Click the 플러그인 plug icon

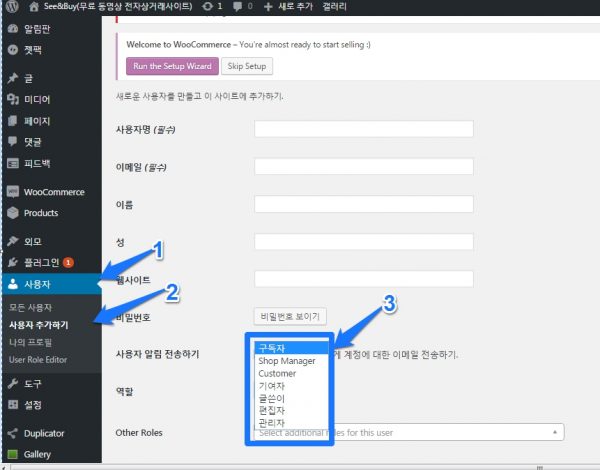click(13, 263)
